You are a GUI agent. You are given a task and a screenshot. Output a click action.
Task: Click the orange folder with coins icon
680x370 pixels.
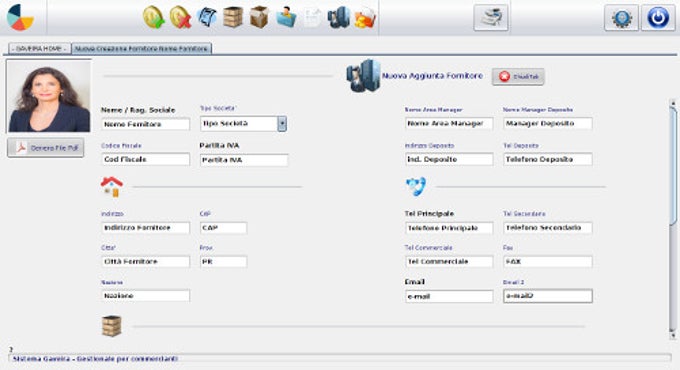[365, 18]
